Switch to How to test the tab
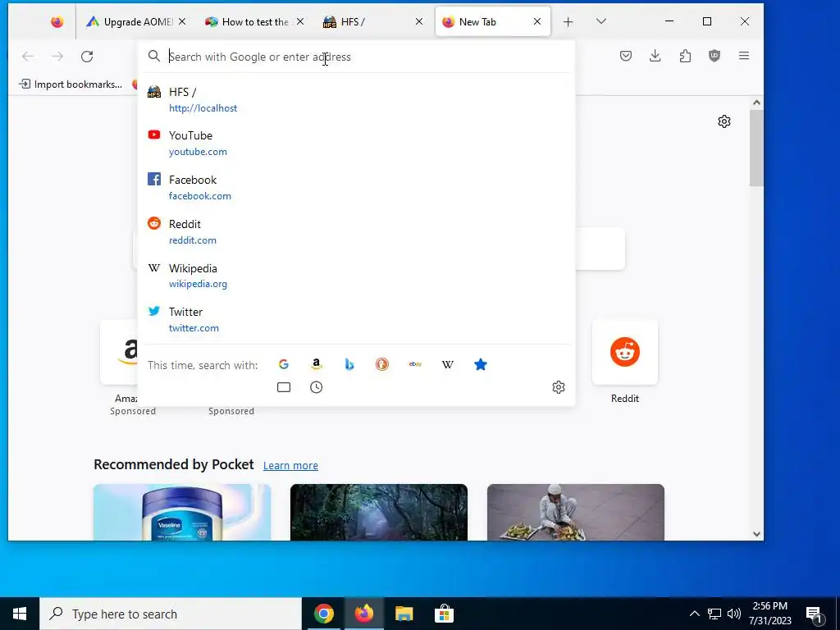The image size is (840, 630). pos(249,22)
